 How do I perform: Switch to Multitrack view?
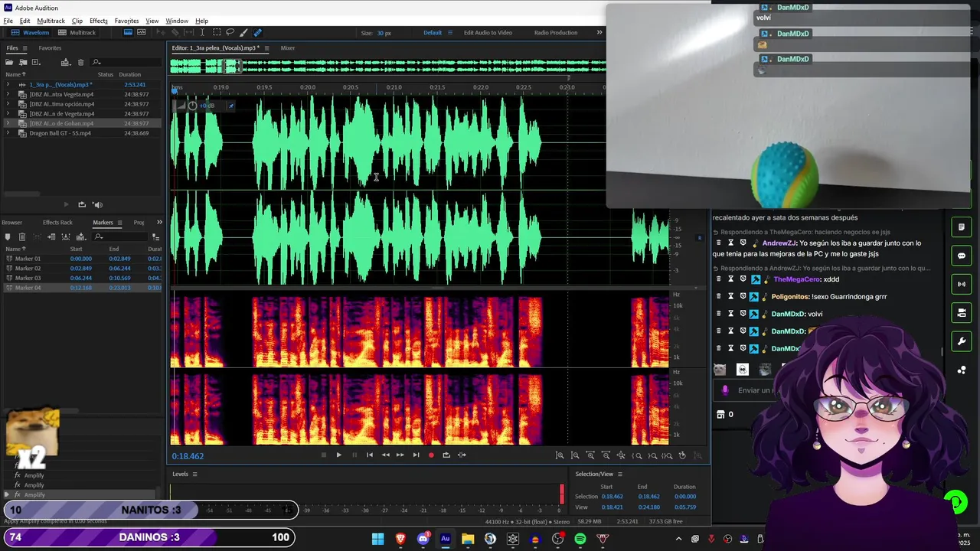(77, 33)
